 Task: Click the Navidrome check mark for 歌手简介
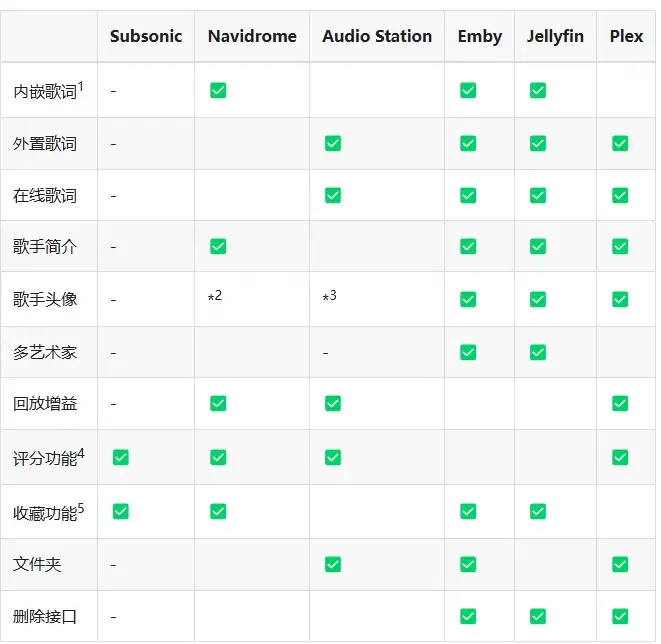click(x=218, y=247)
